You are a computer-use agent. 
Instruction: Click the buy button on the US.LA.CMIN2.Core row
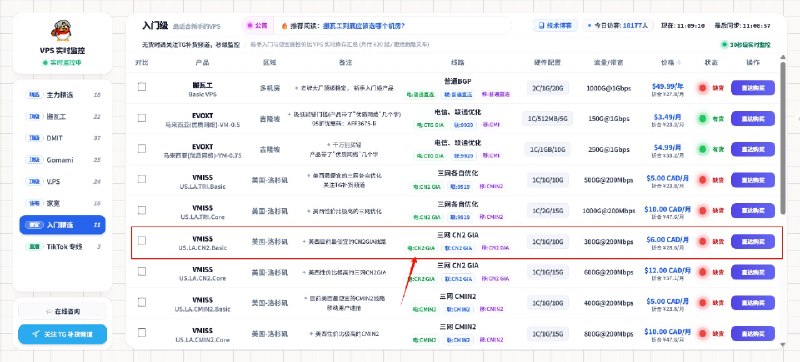[x=753, y=333]
